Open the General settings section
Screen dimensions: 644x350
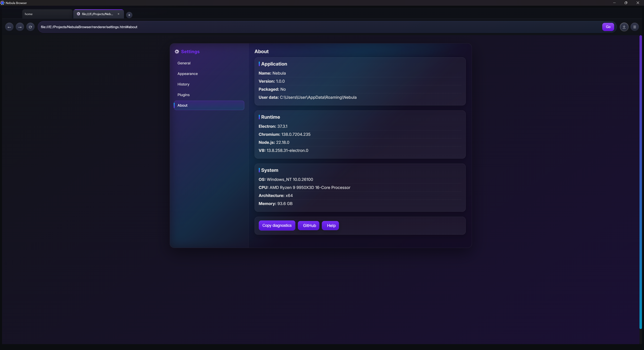click(209, 63)
